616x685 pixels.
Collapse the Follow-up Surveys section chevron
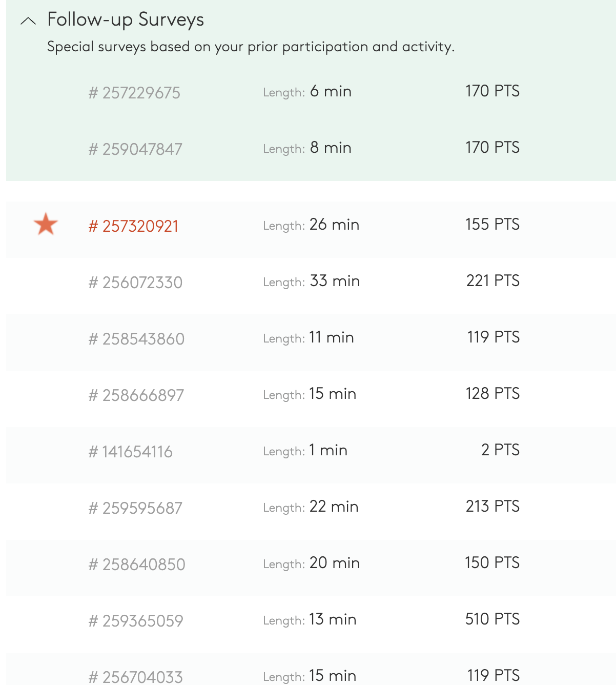pyautogui.click(x=28, y=21)
